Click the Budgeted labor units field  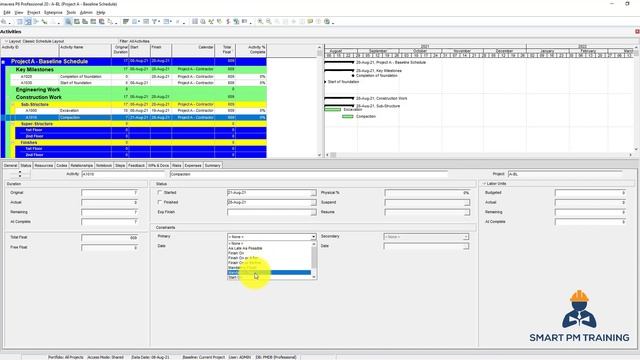click(x=590, y=193)
